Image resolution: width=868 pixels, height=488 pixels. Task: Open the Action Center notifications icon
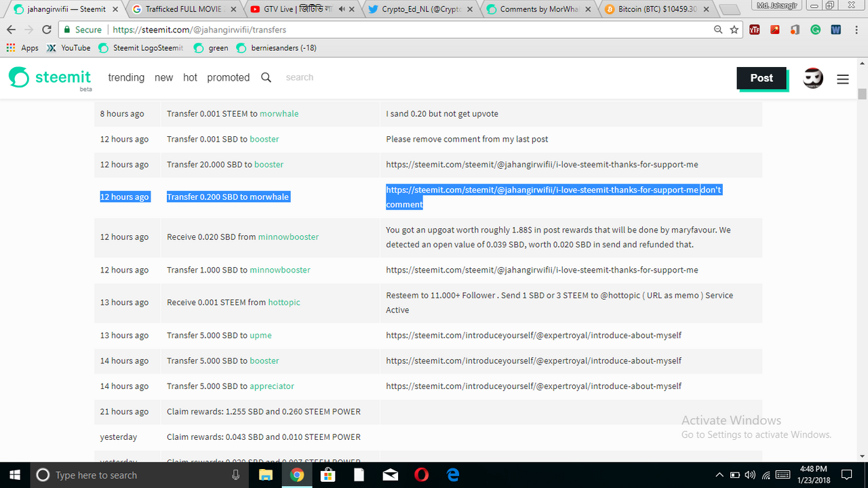pyautogui.click(x=847, y=475)
